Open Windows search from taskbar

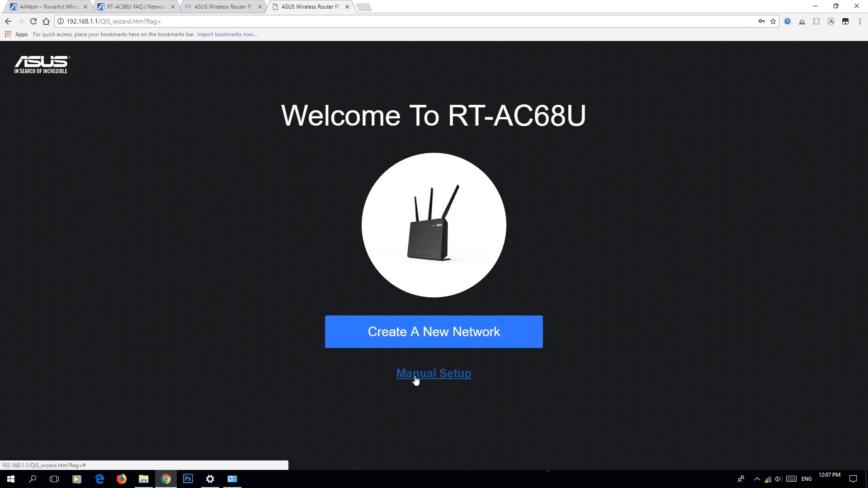pyautogui.click(x=33, y=479)
